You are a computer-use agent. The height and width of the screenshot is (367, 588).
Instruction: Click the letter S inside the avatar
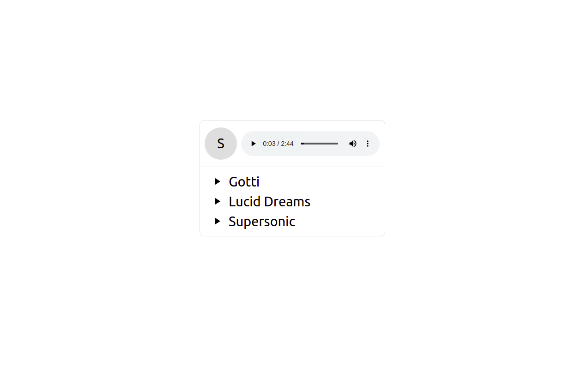point(221,144)
